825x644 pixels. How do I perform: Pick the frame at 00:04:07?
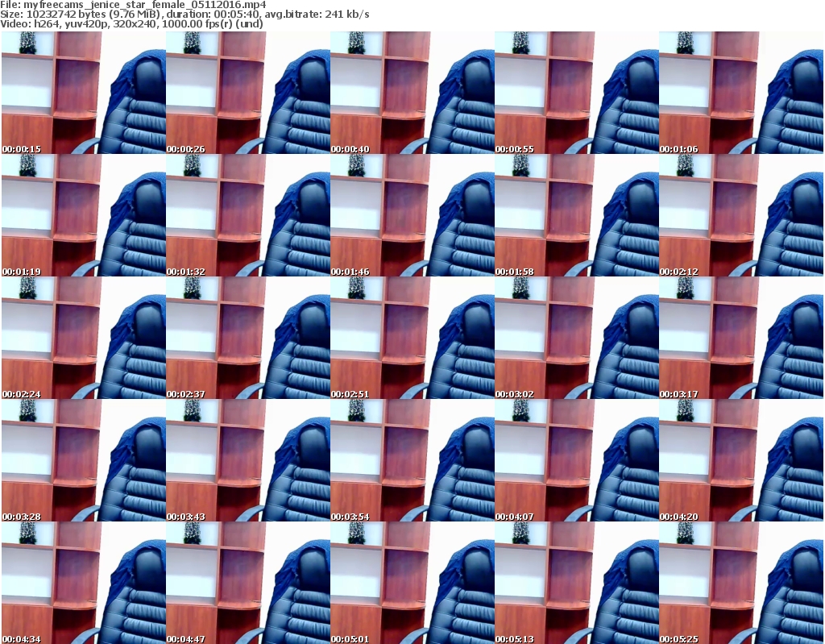pyautogui.click(x=577, y=461)
